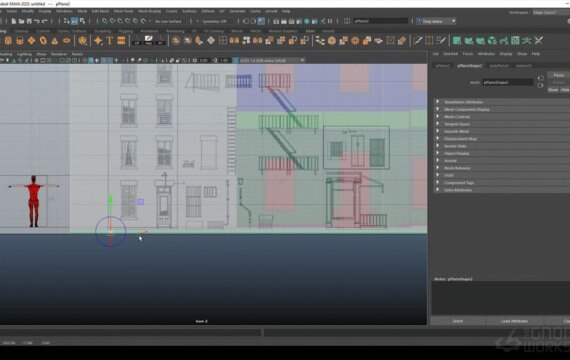Expand Mesh Component Display section

tap(502, 109)
